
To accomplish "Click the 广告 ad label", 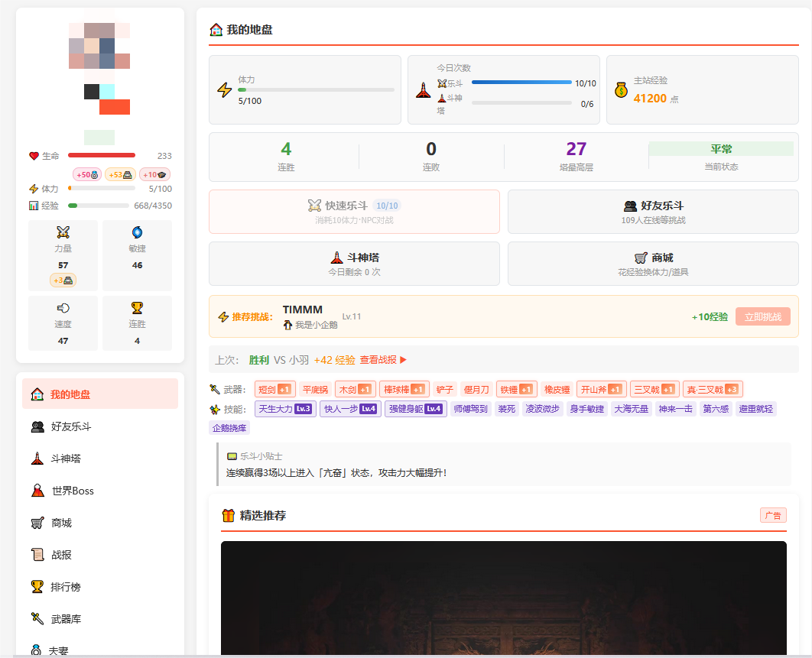I will (x=773, y=515).
